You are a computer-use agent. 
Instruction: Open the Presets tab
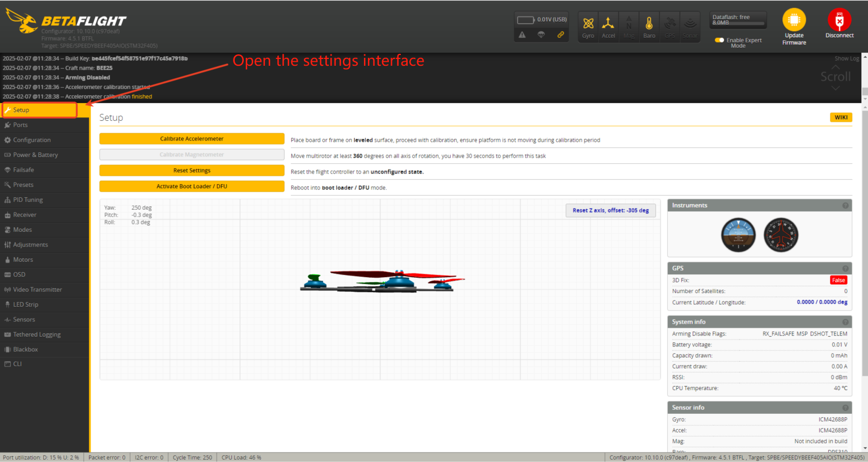pos(44,185)
